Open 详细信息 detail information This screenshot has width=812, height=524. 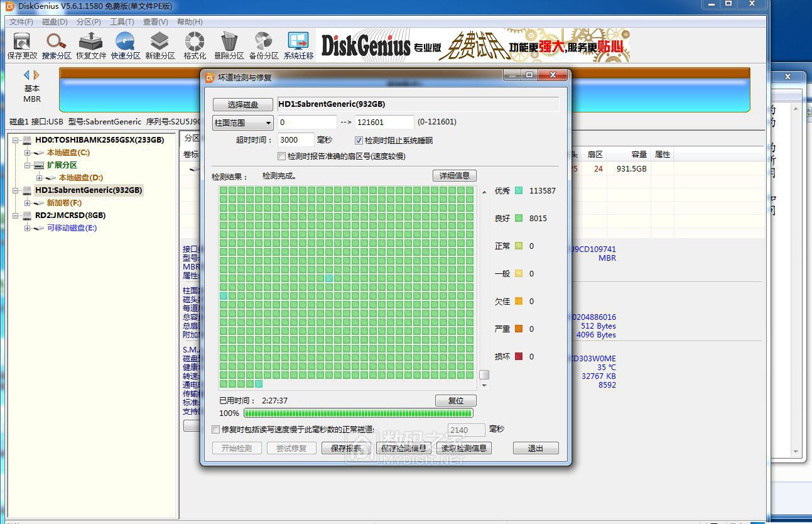455,176
